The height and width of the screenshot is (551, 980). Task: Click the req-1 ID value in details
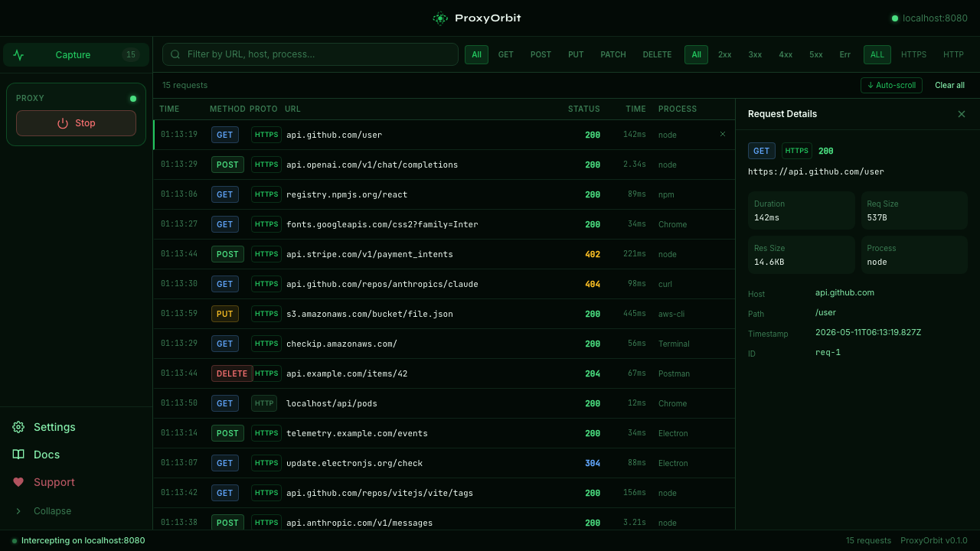pos(828,352)
